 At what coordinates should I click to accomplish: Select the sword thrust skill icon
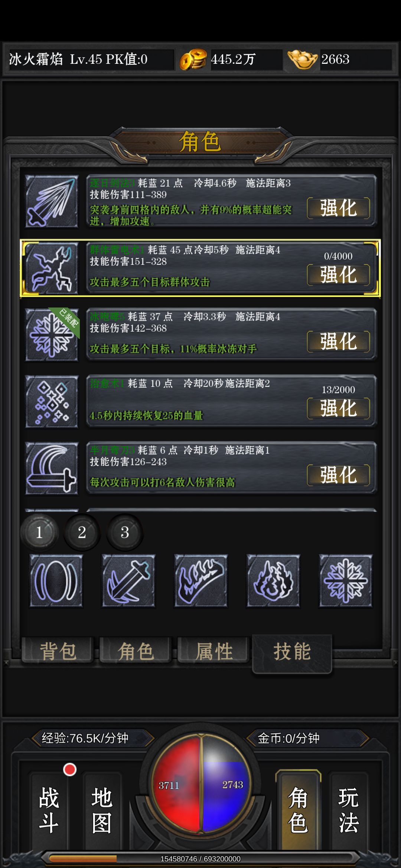[52, 201]
